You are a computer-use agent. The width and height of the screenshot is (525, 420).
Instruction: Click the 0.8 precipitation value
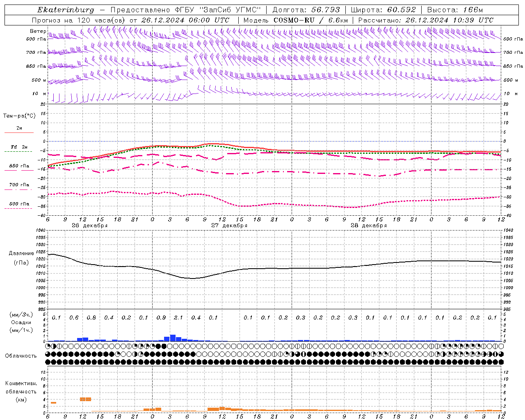click(91, 318)
